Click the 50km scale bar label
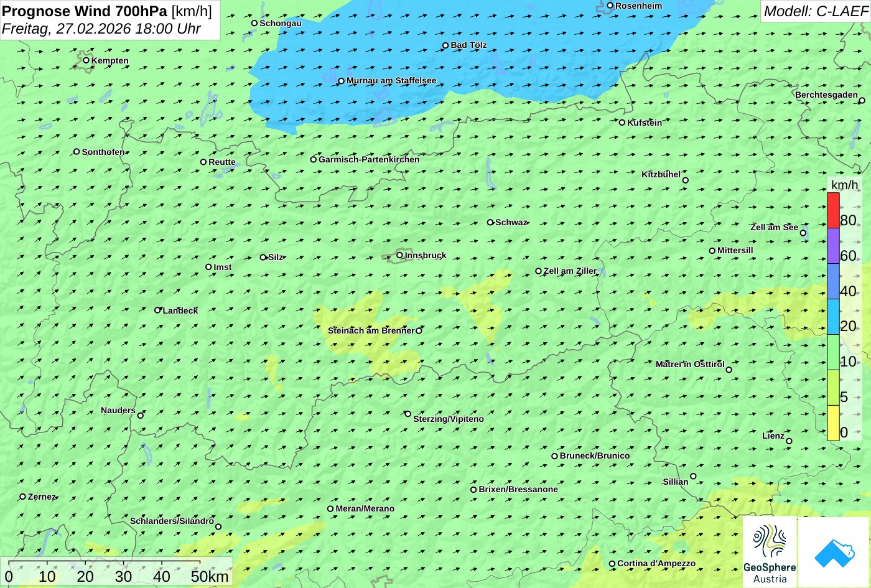 pyautogui.click(x=210, y=576)
